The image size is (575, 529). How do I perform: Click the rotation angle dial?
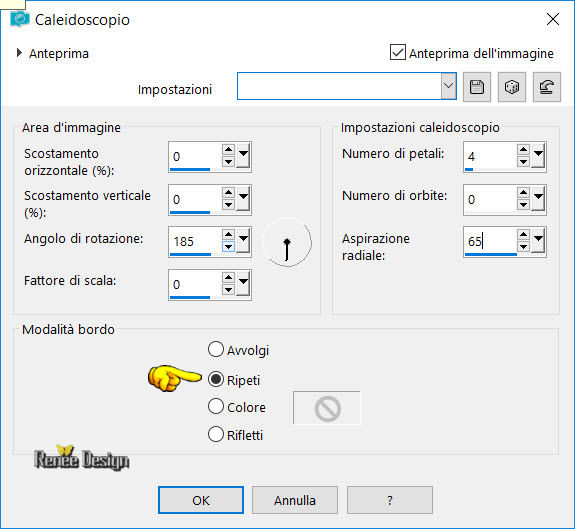287,242
